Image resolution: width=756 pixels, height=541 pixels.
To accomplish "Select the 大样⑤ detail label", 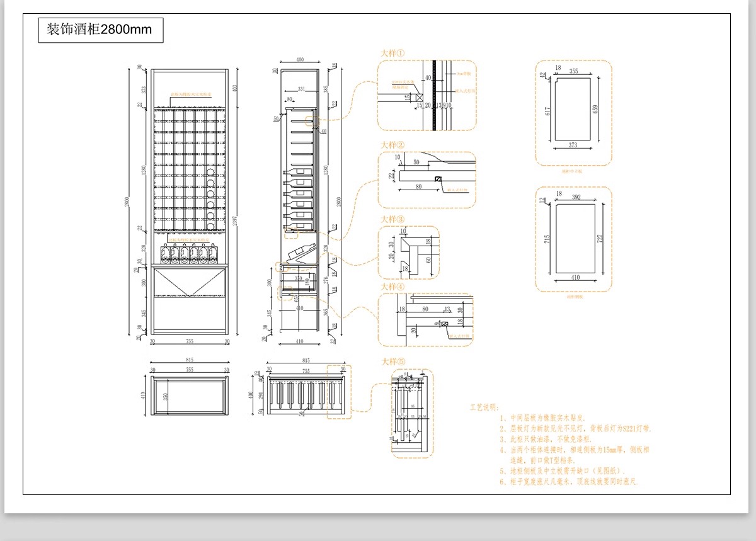I will pos(393,362).
